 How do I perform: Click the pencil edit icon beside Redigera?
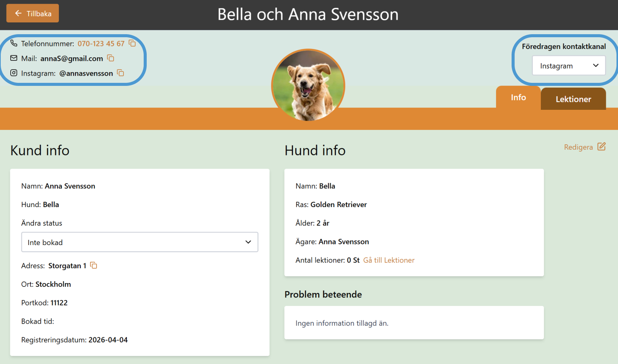point(601,147)
